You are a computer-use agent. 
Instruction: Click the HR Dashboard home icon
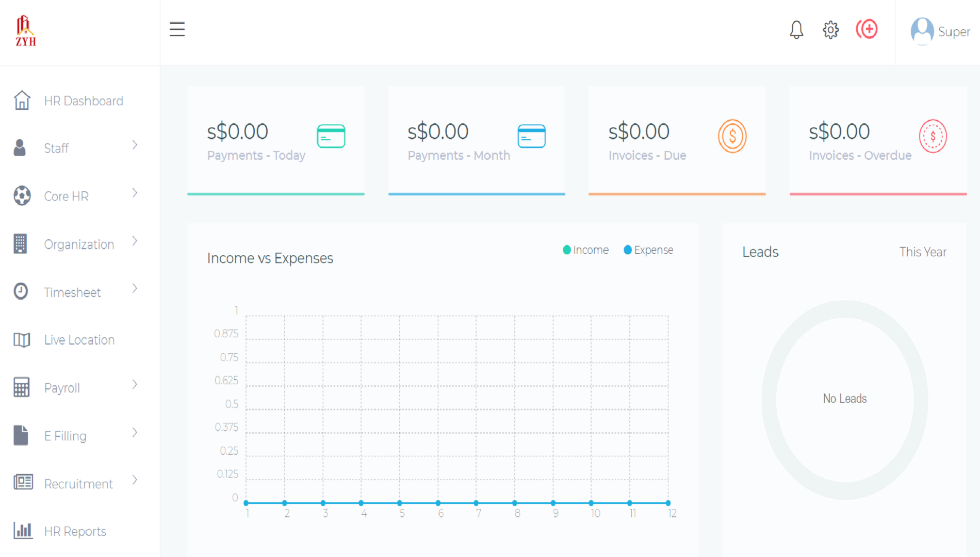(22, 100)
